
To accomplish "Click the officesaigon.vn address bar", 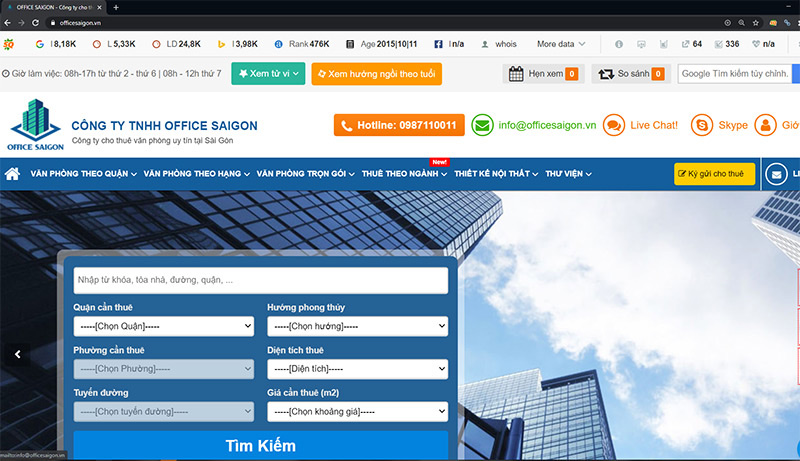I will (80, 22).
